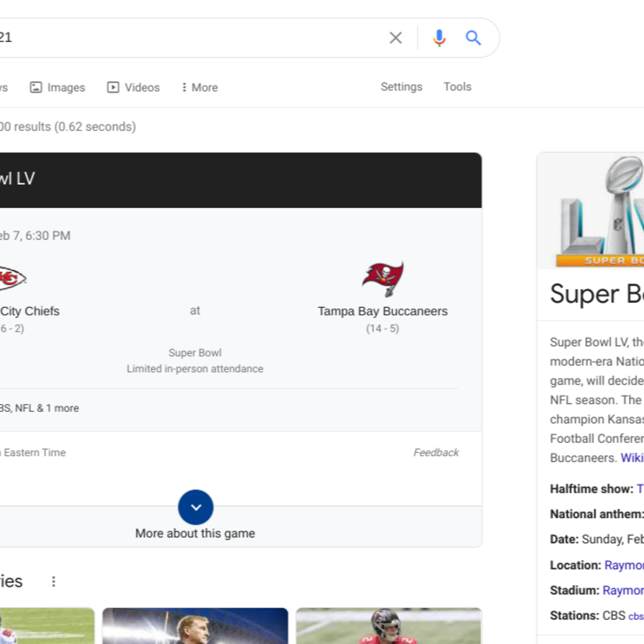Click the results count and seconds text

(x=68, y=127)
